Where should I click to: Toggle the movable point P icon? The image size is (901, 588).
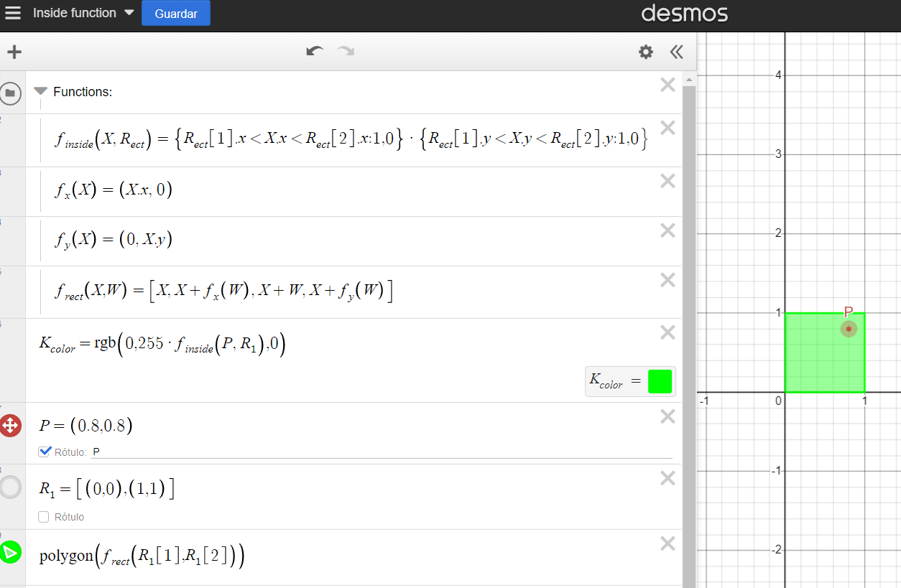tap(10, 426)
